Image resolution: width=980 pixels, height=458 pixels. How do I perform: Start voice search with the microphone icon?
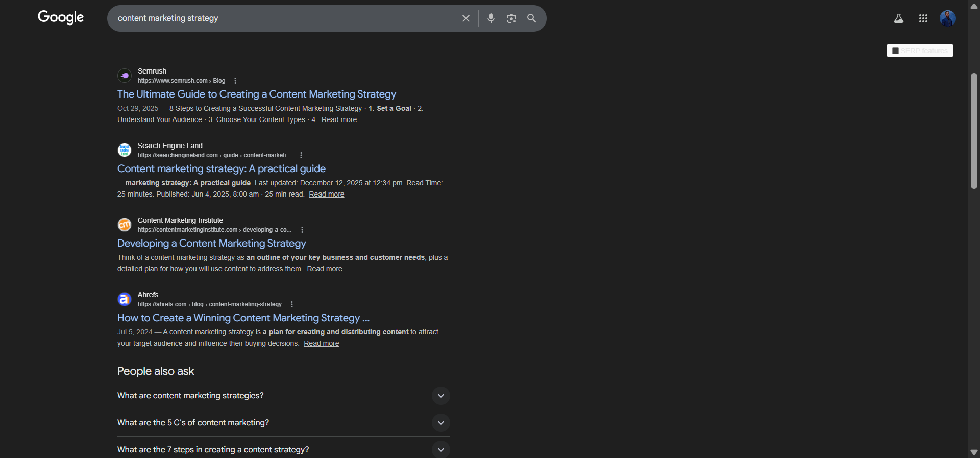(x=491, y=18)
